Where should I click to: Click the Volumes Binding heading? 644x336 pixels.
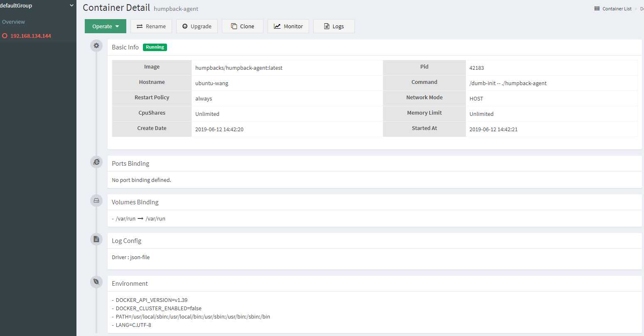point(135,202)
